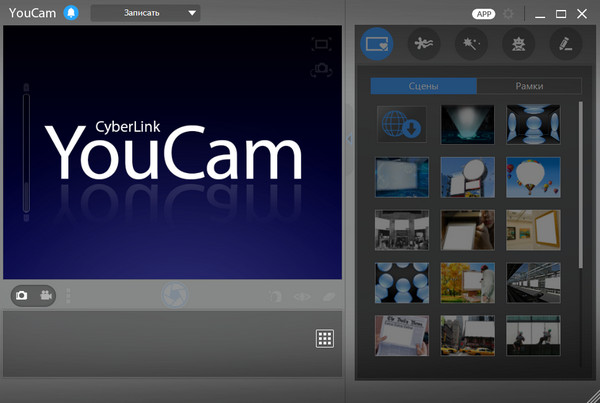This screenshot has width=600, height=403.
Task: Select the blue screen wall scene
Action: 402,177
